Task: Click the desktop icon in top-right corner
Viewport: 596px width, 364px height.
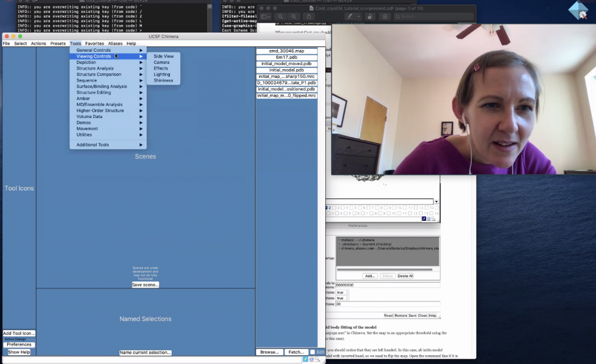Action: coord(579,10)
